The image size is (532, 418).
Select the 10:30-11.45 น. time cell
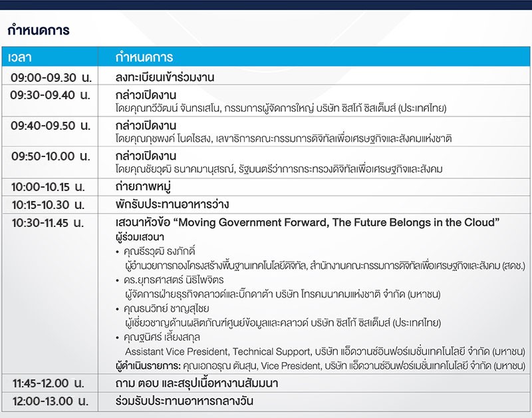[x=51, y=222]
